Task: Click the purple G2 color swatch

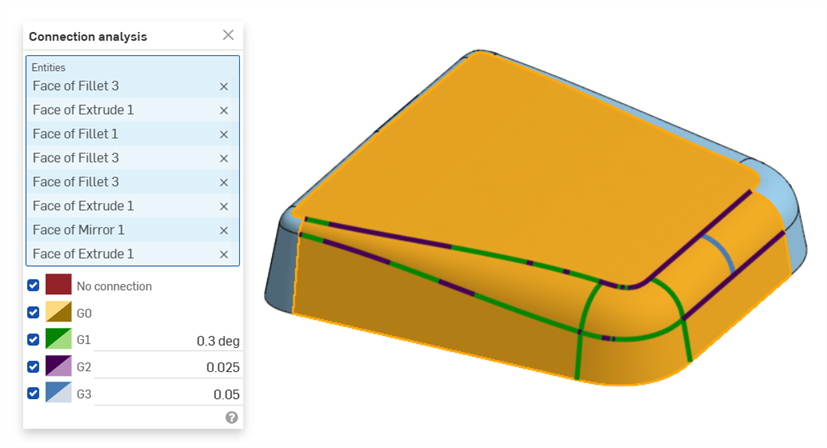Action: tap(58, 367)
